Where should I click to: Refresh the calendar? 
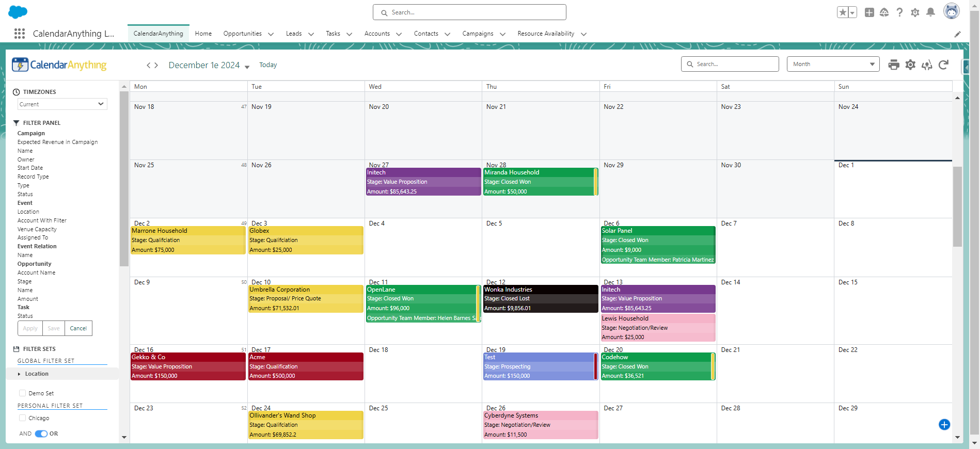pos(943,65)
